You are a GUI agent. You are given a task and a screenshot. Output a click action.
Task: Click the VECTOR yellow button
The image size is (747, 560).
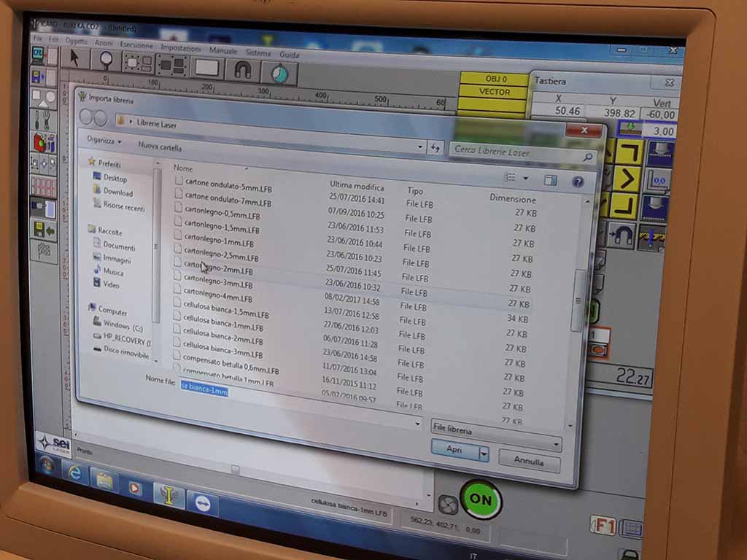tap(495, 92)
